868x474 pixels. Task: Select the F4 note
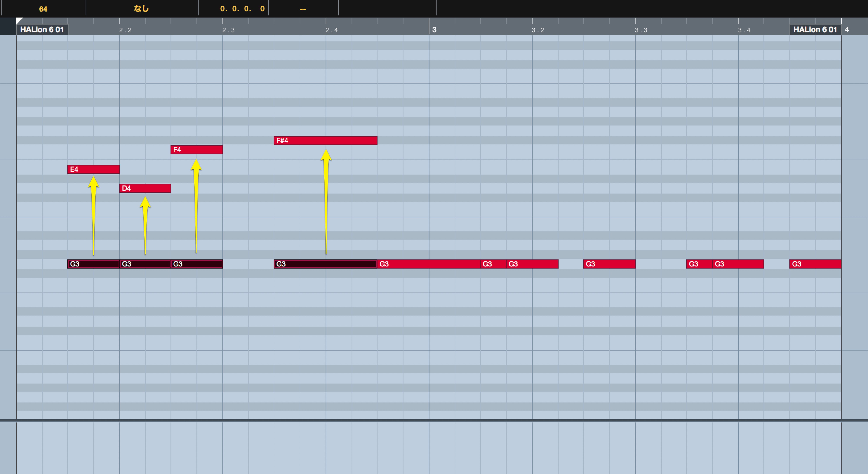pyautogui.click(x=197, y=150)
